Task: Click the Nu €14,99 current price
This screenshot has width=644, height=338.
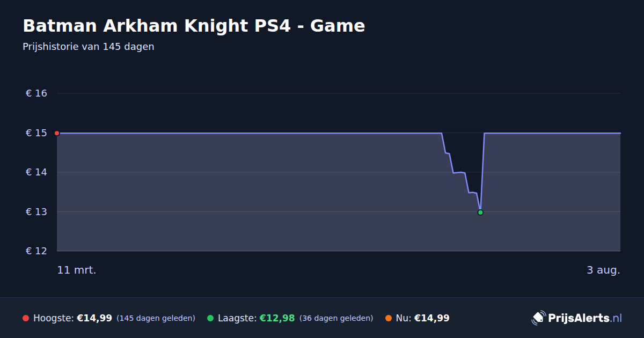Action: pos(431,318)
